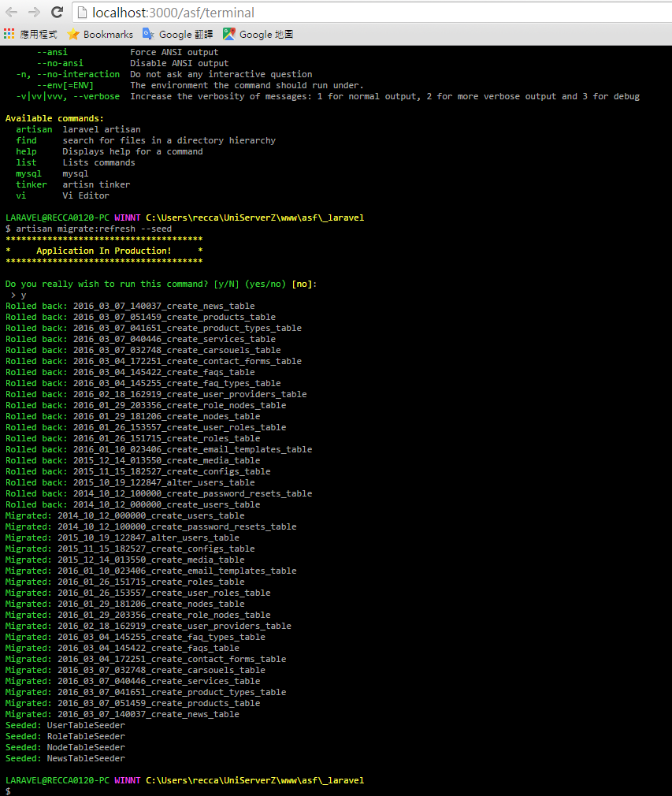Click 'Seeded: UserTableSeeder' line
The image size is (672, 796).
pos(65,725)
